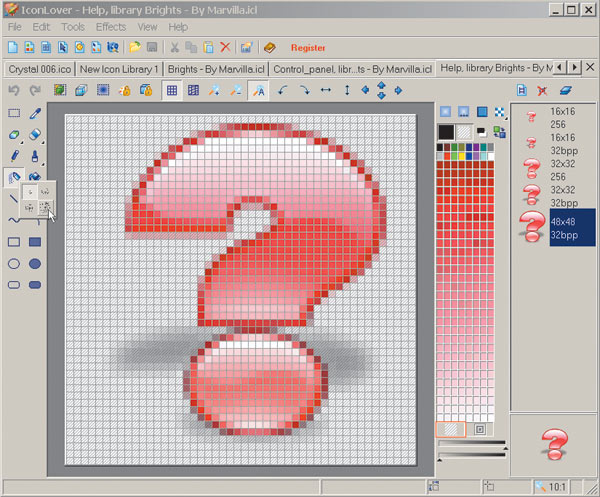Create a new blank icon file

click(13, 47)
